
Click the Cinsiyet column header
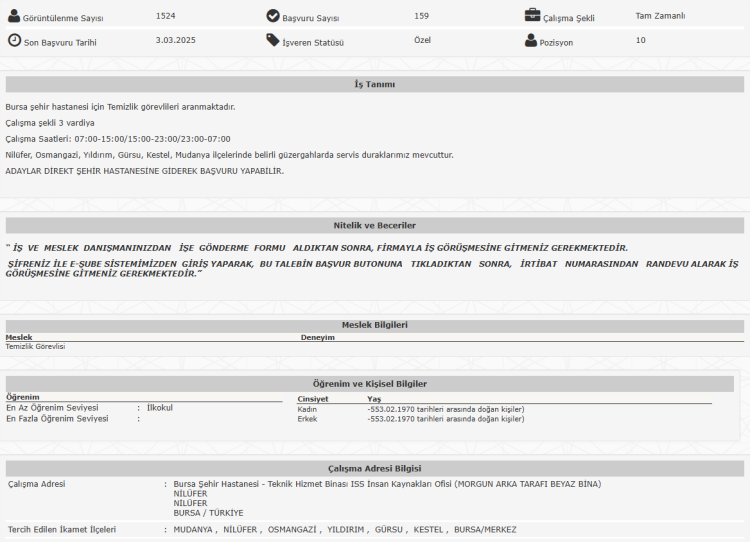tap(313, 399)
